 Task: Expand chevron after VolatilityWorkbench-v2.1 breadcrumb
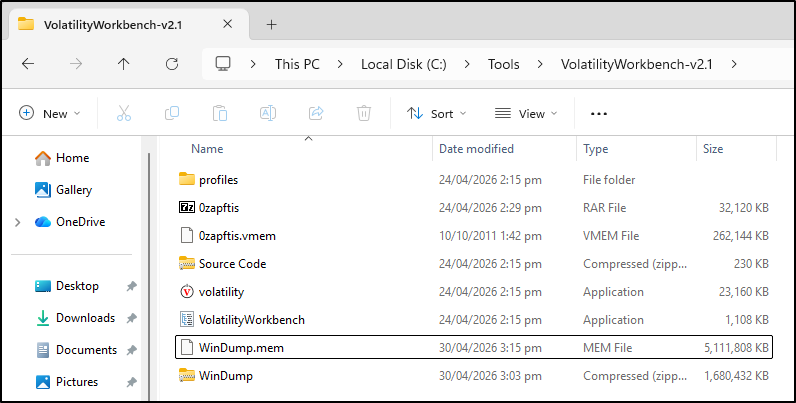tap(734, 64)
